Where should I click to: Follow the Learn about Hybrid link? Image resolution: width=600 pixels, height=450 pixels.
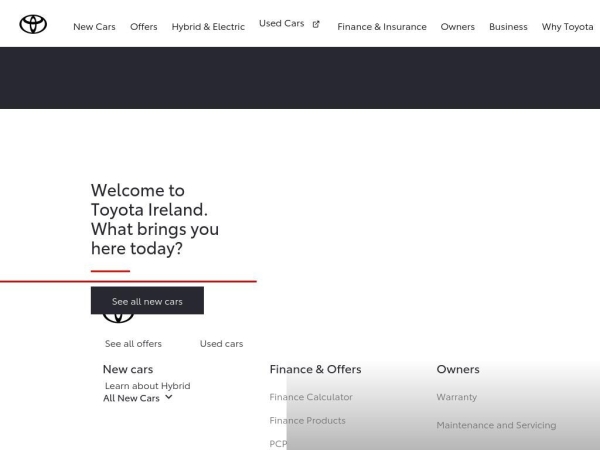pyautogui.click(x=147, y=386)
